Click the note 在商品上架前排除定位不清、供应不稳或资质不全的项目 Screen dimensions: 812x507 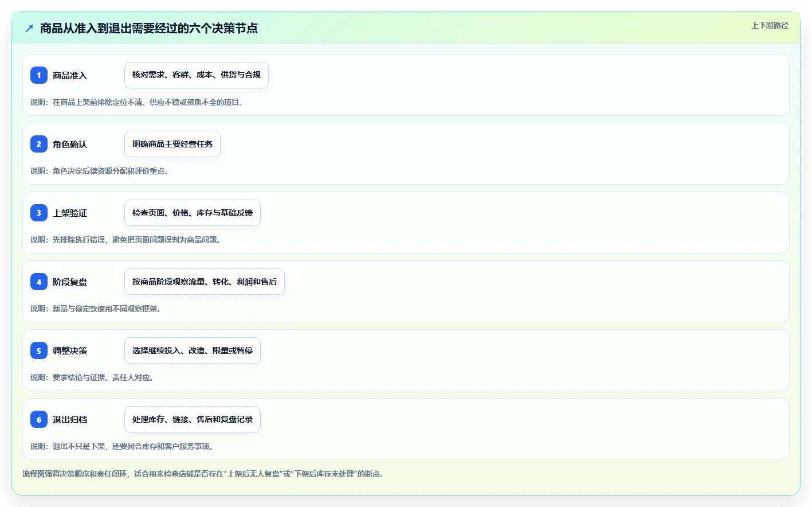pos(138,102)
